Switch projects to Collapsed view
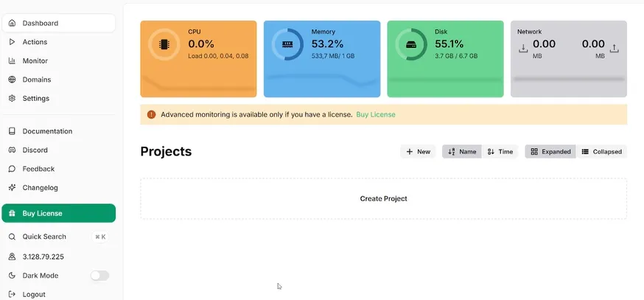 (x=601, y=152)
